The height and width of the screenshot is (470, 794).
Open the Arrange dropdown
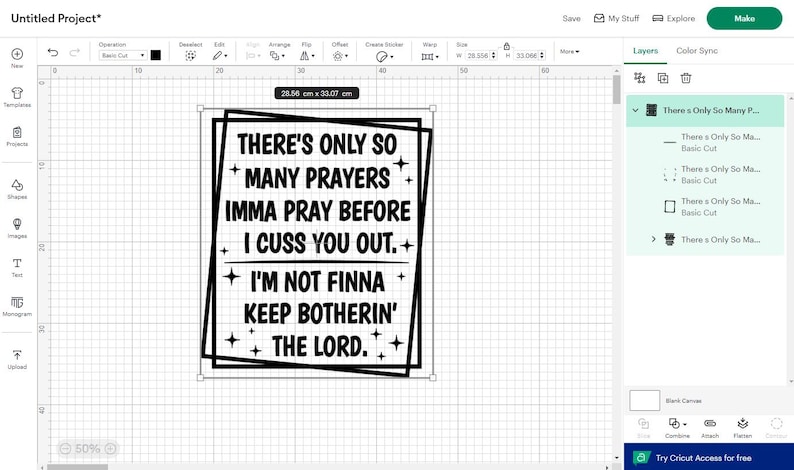pyautogui.click(x=277, y=56)
